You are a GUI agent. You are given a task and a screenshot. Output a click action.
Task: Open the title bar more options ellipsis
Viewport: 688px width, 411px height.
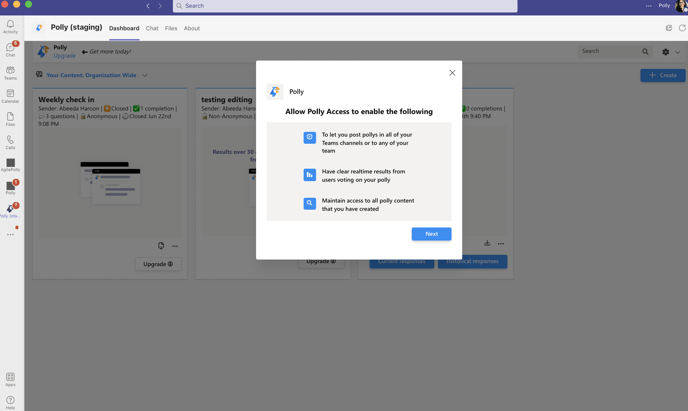(649, 6)
